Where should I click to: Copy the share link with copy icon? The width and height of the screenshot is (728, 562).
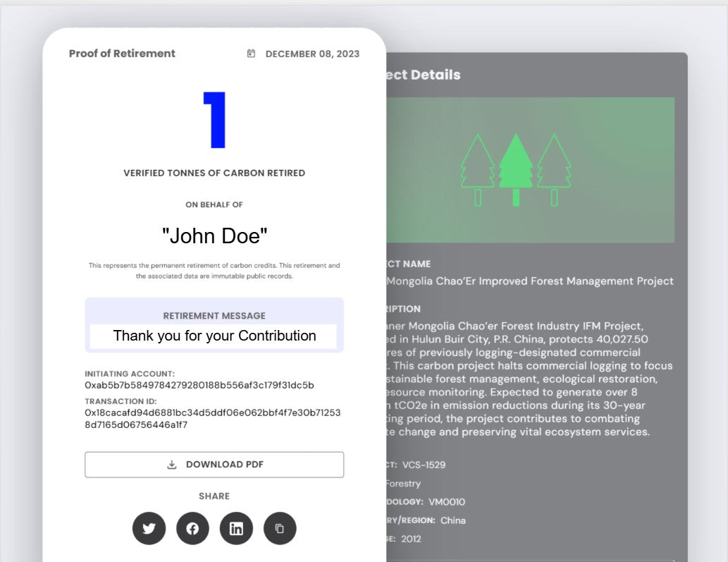click(x=280, y=528)
